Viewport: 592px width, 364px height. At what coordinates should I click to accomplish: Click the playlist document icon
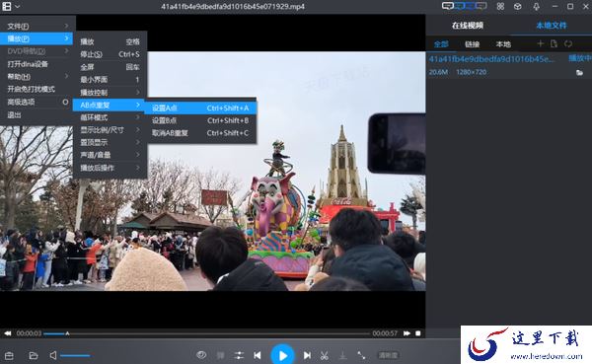click(x=554, y=43)
